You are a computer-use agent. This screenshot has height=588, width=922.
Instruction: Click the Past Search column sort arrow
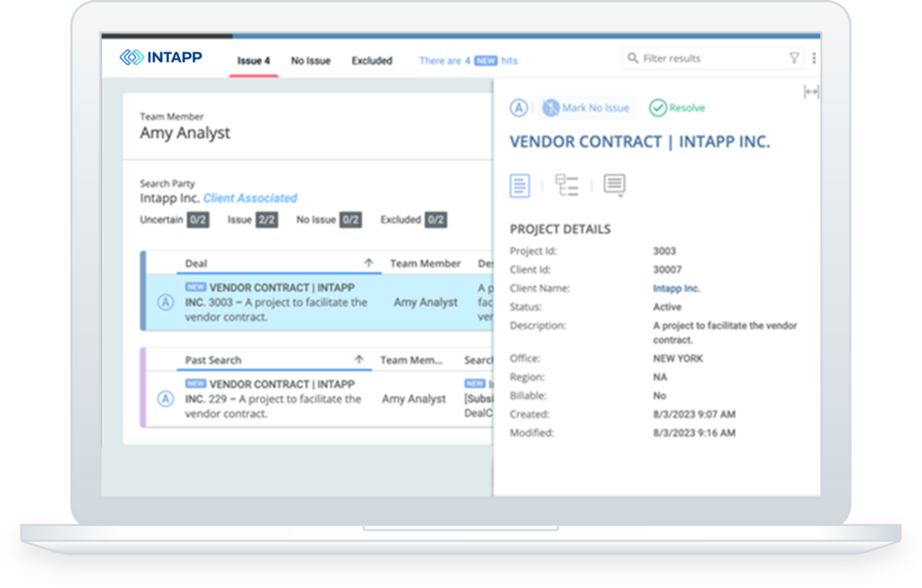pos(358,359)
